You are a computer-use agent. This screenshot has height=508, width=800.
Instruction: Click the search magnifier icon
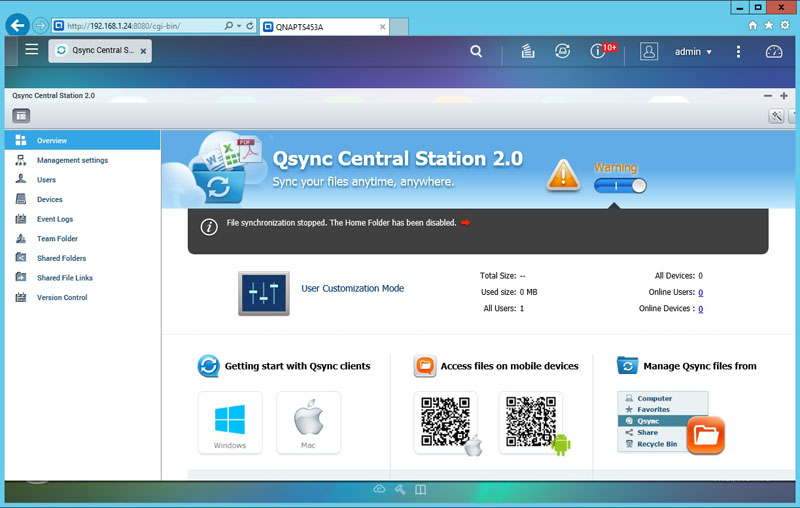(x=476, y=51)
